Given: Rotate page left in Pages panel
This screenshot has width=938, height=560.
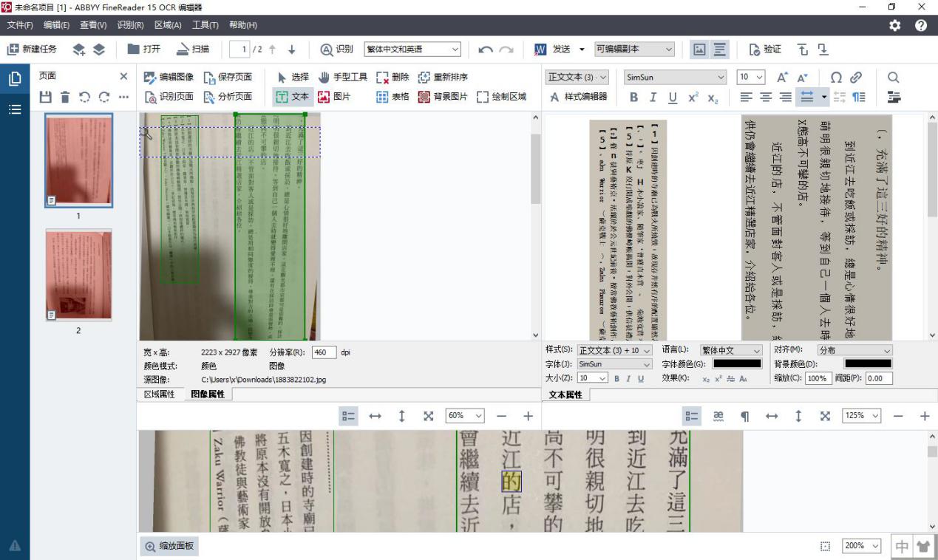Looking at the screenshot, I should [x=84, y=97].
